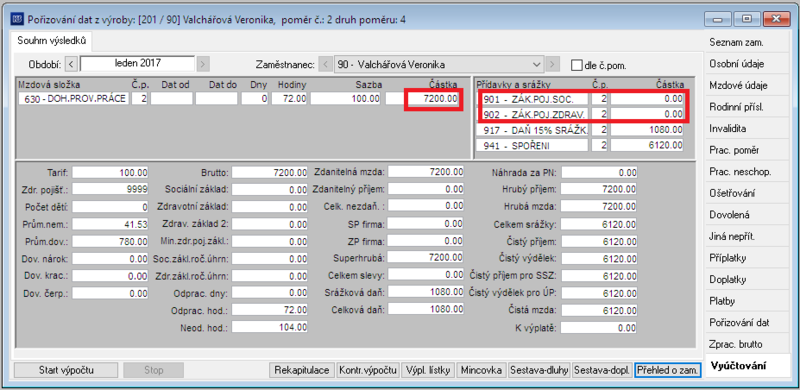
Task: Click the Stop button
Action: (154, 370)
